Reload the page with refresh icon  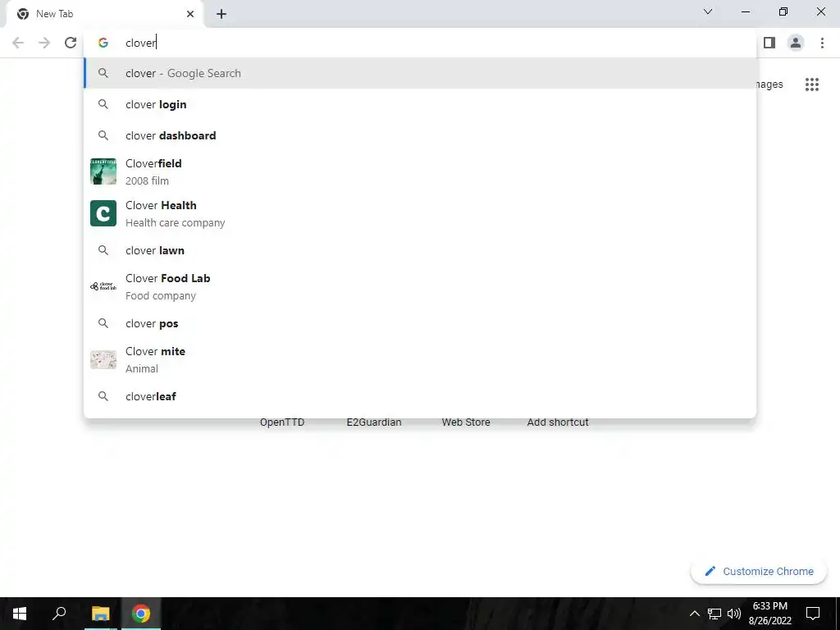click(71, 43)
